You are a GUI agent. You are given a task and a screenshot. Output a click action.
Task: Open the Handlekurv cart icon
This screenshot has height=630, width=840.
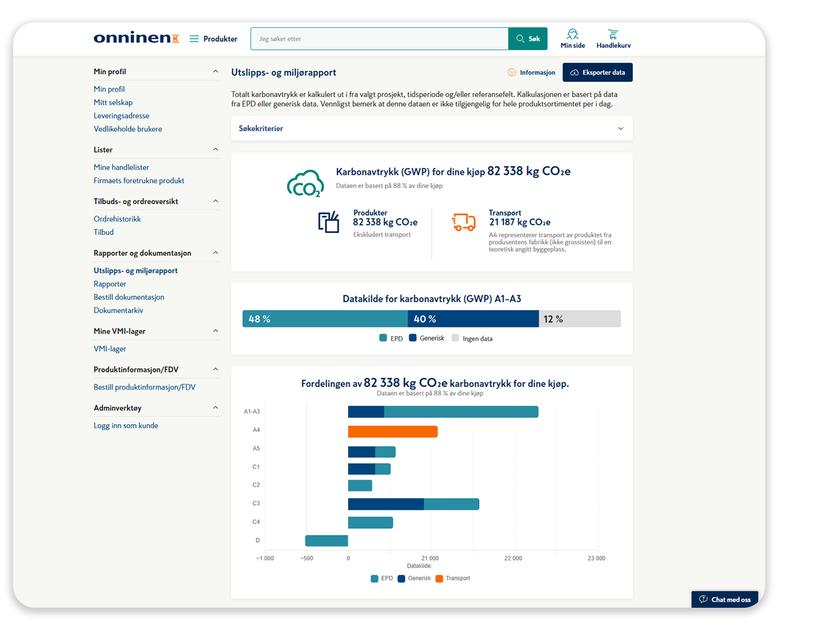click(x=613, y=34)
